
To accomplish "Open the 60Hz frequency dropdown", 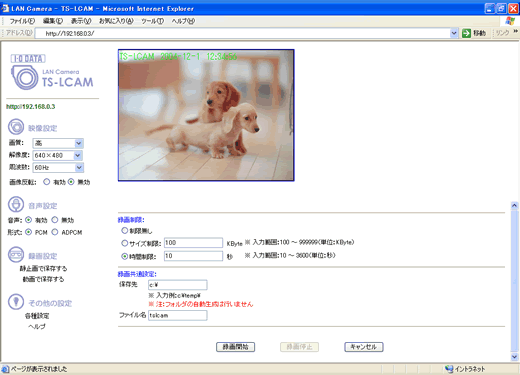I will [x=58, y=167].
